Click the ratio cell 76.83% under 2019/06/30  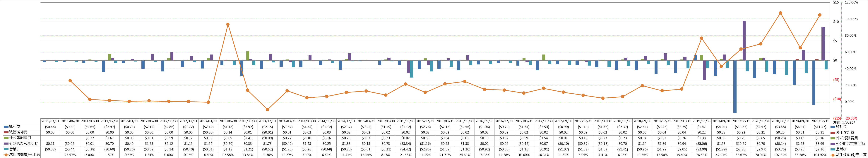click(x=702, y=155)
